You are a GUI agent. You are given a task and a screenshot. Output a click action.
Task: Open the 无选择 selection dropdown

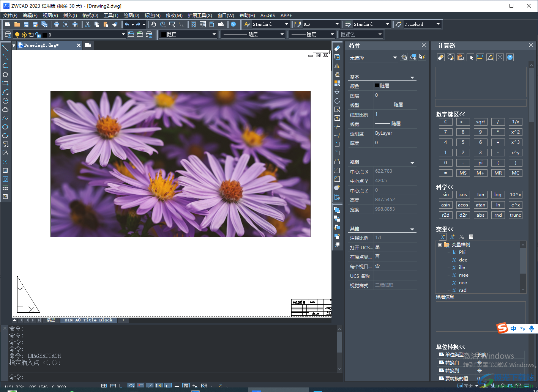395,57
